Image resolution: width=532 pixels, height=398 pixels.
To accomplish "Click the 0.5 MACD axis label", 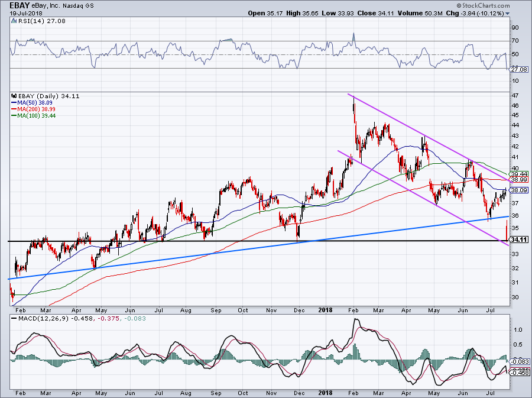I will [x=518, y=345].
